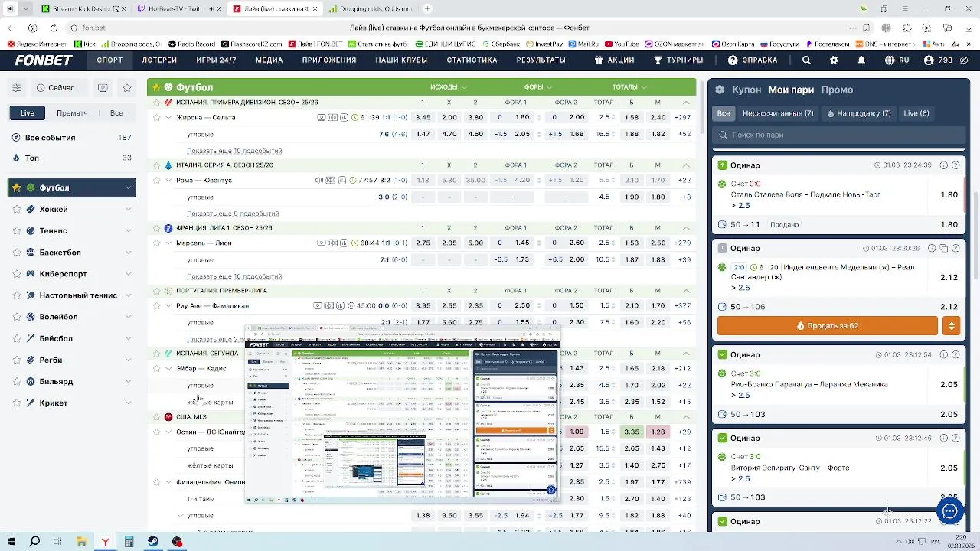The height and width of the screenshot is (551, 980).
Task: Open sell options stepper next to Продать
Action: click(x=951, y=326)
